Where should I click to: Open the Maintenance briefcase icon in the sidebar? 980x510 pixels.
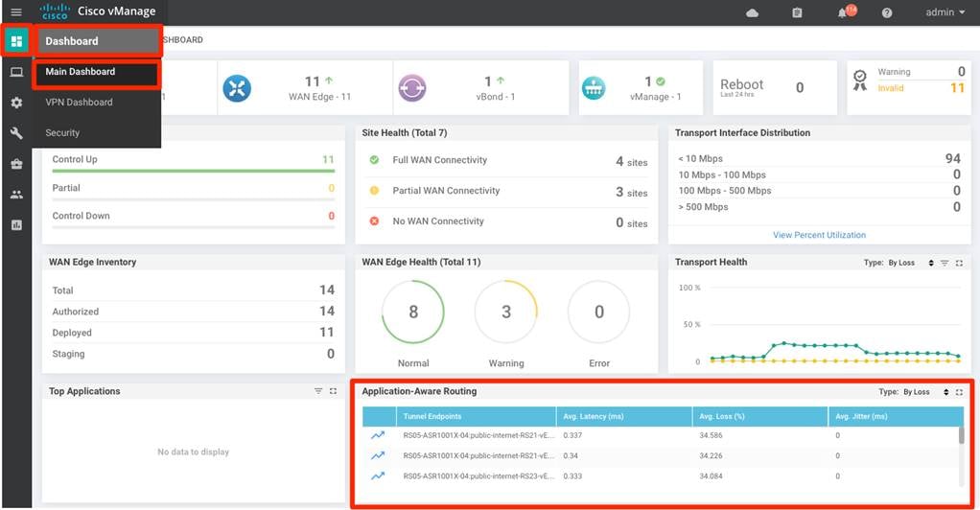[16, 164]
